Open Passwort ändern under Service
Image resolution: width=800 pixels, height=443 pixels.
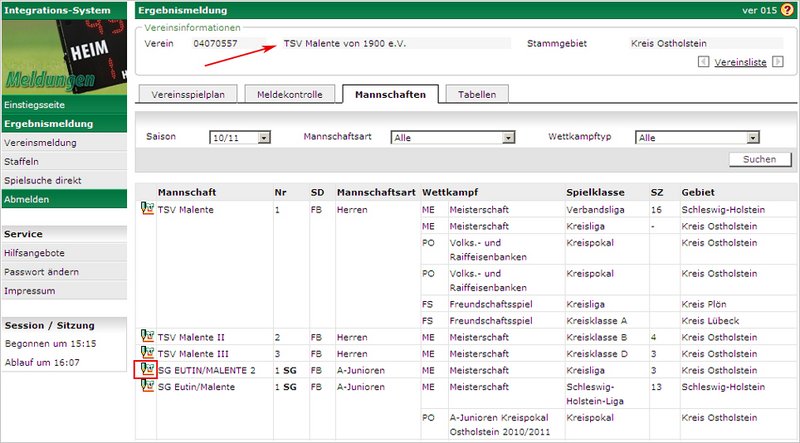[42, 272]
